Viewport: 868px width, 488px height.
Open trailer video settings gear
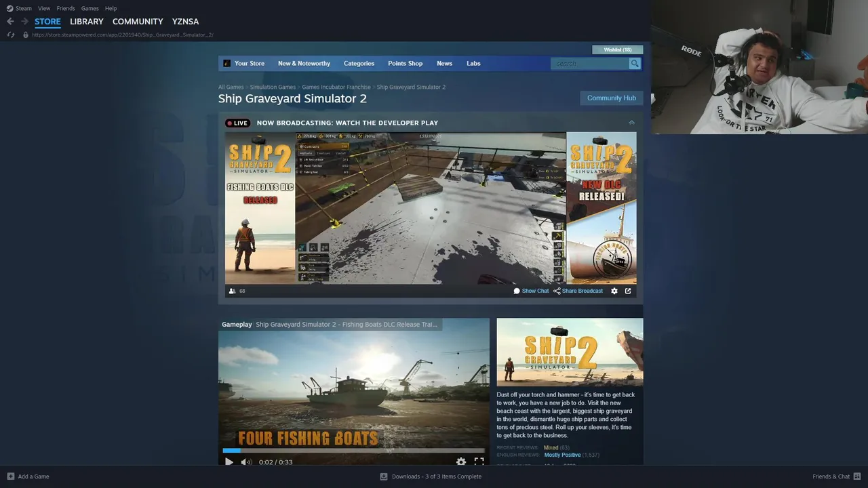click(x=461, y=462)
